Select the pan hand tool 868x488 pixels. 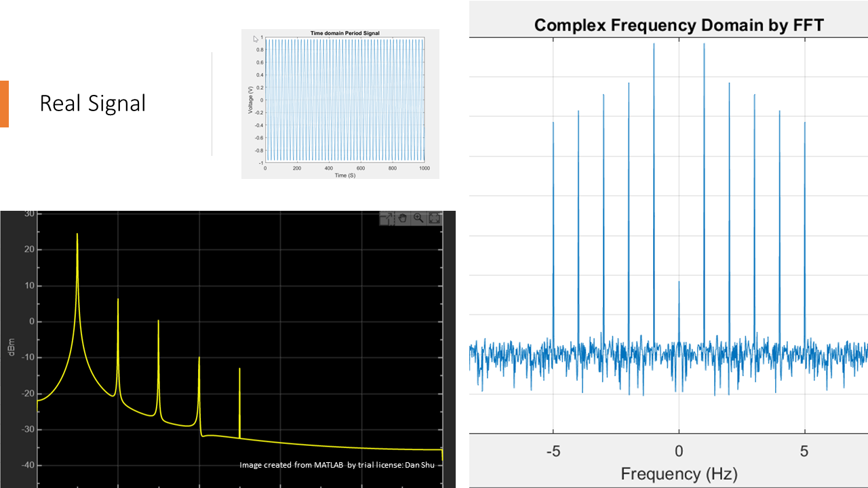[x=403, y=218]
